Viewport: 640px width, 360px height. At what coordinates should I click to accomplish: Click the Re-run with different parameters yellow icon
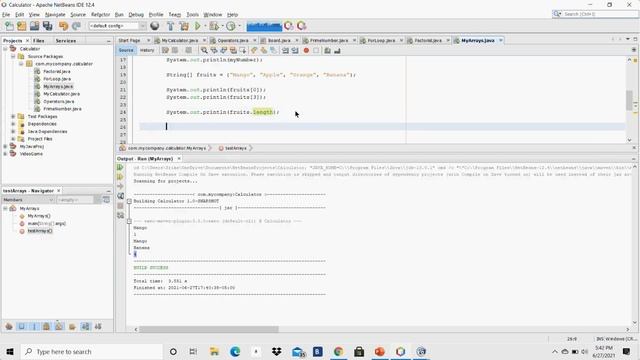click(x=120, y=177)
